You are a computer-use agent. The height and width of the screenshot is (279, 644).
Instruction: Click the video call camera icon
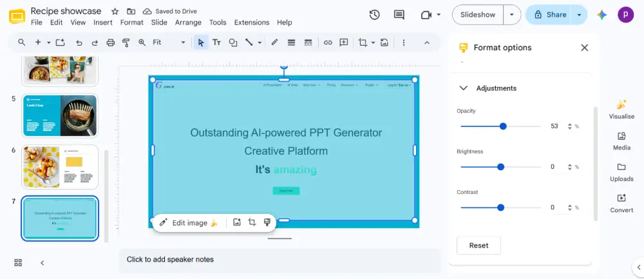(426, 15)
